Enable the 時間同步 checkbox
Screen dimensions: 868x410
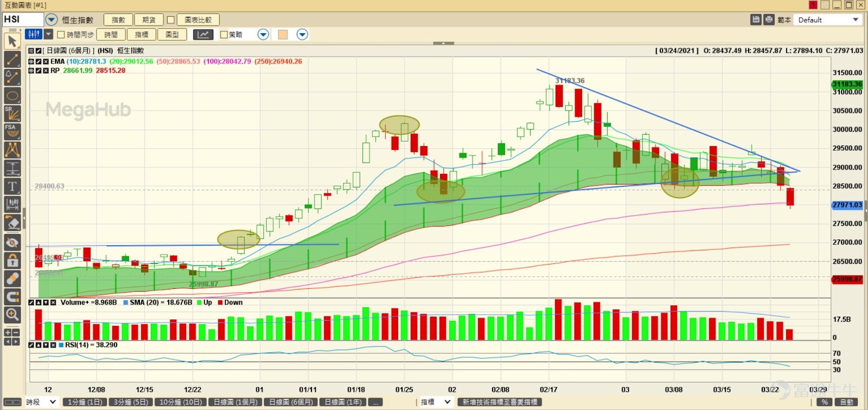click(61, 35)
